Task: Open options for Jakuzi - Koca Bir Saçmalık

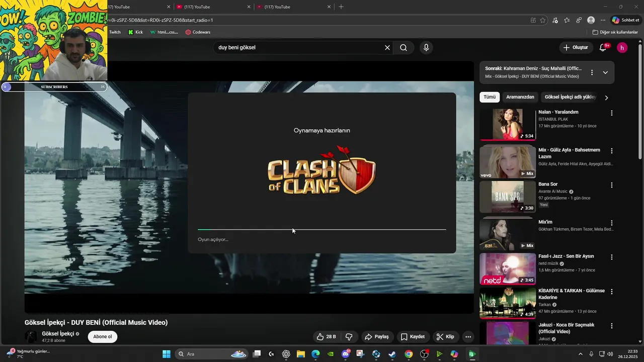Action: [x=612, y=326]
